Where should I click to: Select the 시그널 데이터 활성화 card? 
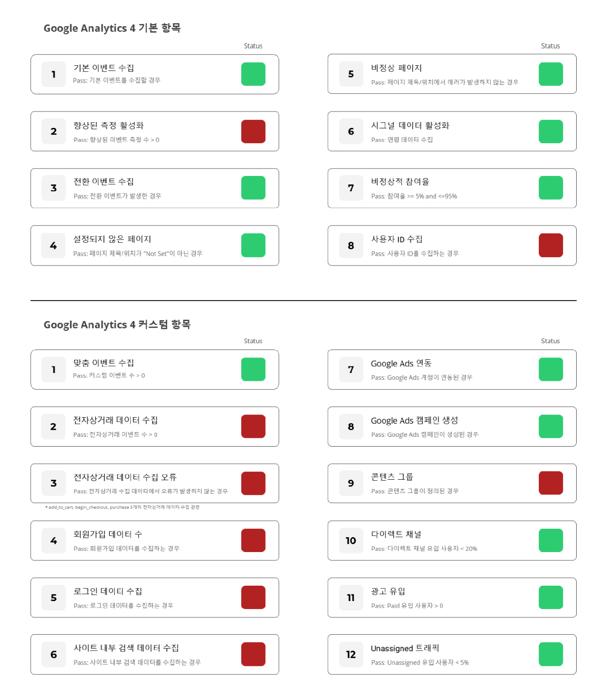point(452,131)
